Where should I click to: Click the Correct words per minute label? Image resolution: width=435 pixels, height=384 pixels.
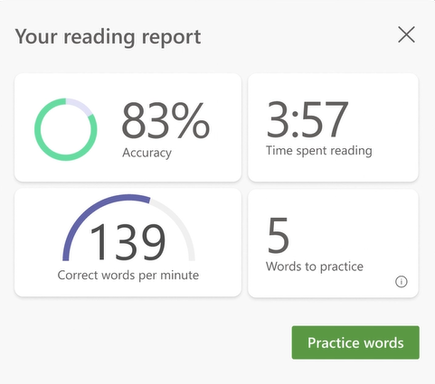(128, 275)
